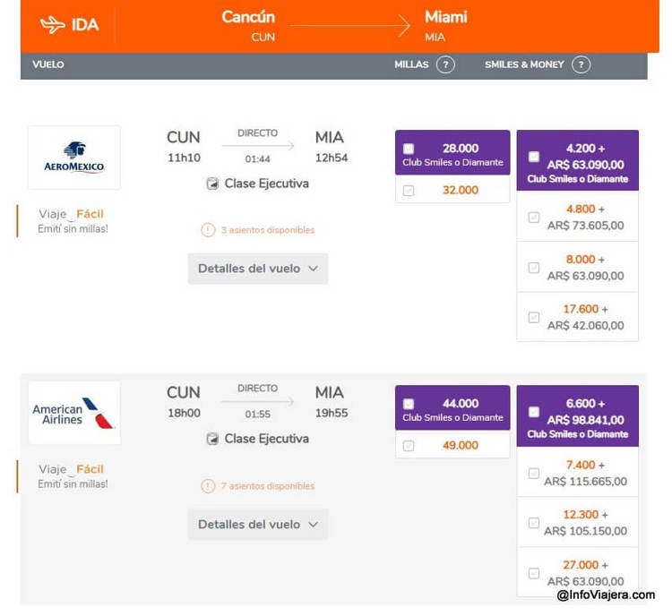
Task: Click the 7 asientos disponibles notice
Action: [x=267, y=486]
